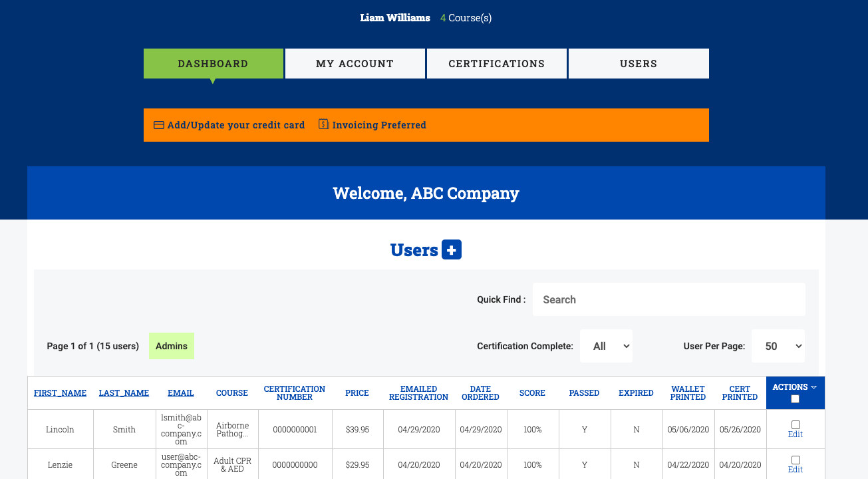The image size is (868, 479).
Task: Click the Liam Williams name
Action: tap(395, 18)
